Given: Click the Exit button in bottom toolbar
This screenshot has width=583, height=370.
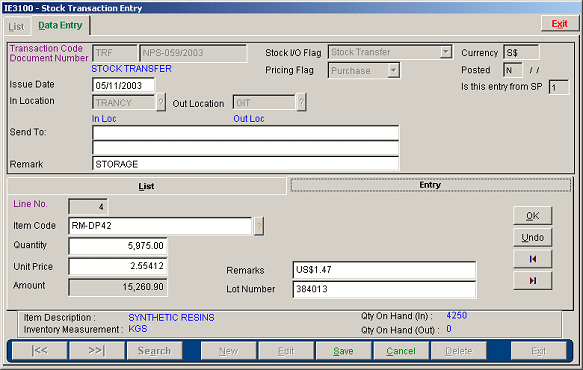Looking at the screenshot, I should tap(538, 351).
